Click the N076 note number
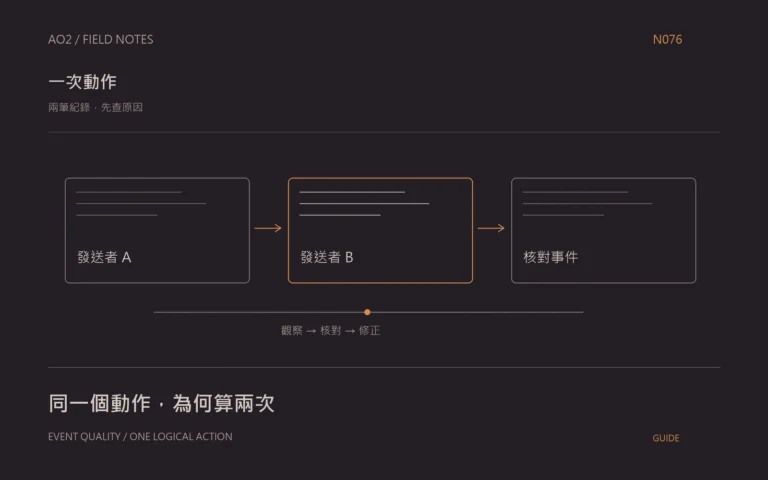 click(x=667, y=40)
